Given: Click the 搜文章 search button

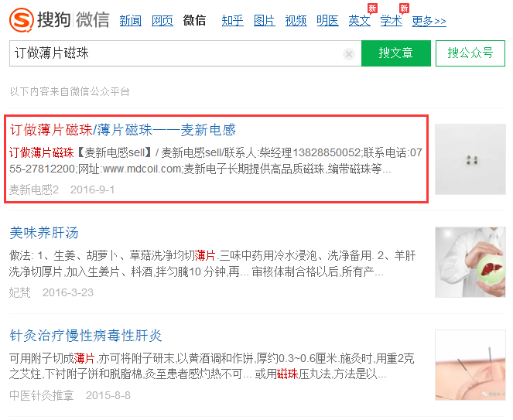Looking at the screenshot, I should pyautogui.click(x=396, y=53).
